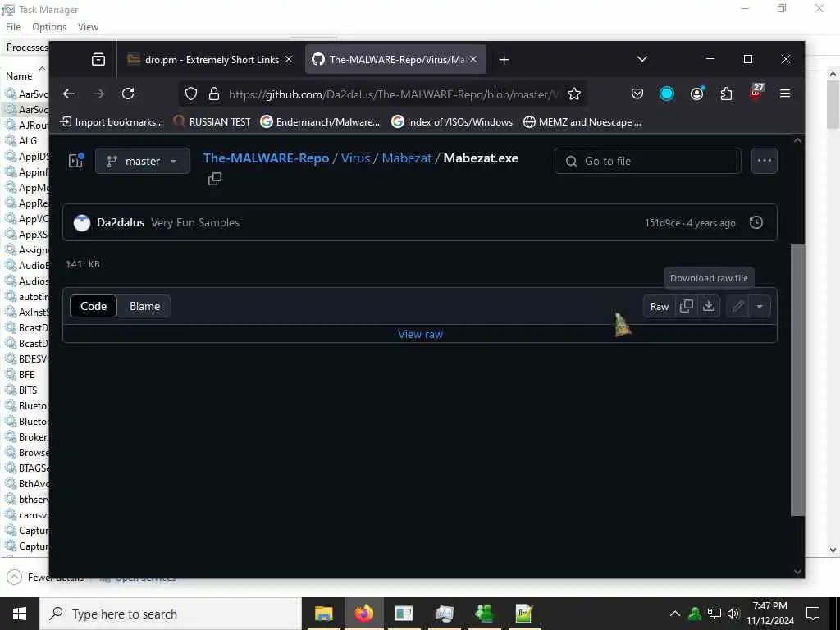The width and height of the screenshot is (840, 630).
Task: Open commit 151d9ce link
Action: coord(662,223)
